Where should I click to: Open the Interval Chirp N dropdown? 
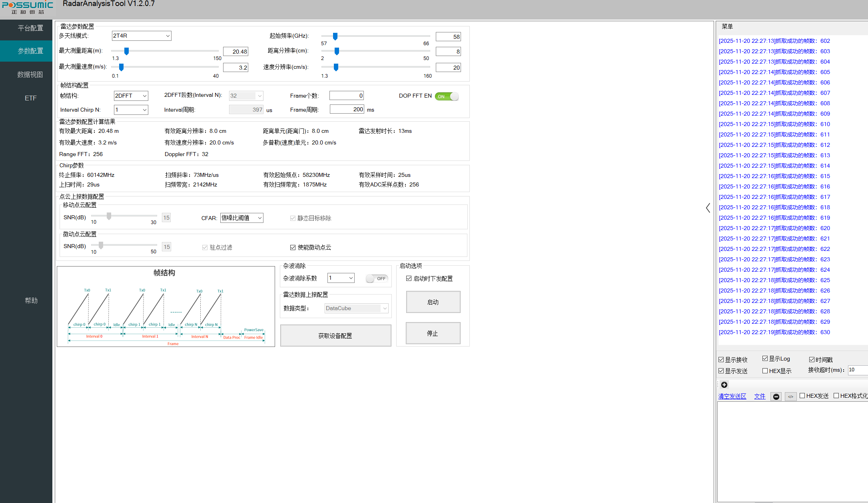(x=131, y=110)
